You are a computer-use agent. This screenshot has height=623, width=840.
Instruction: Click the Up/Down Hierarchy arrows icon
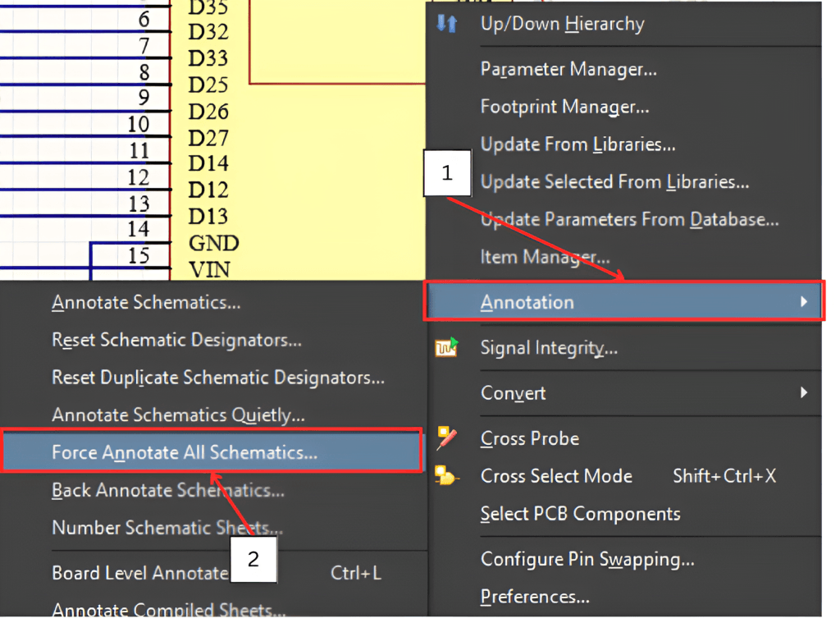coord(446,24)
